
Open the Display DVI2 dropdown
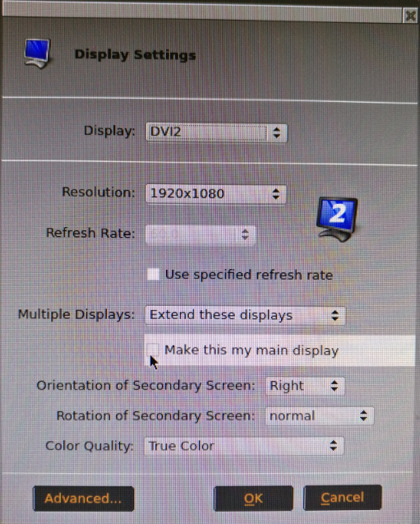(216, 132)
